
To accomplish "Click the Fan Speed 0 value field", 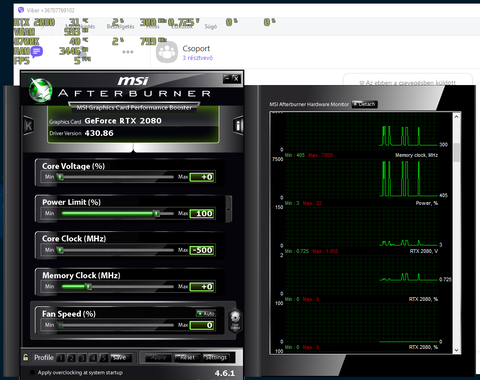I will 202,325.
